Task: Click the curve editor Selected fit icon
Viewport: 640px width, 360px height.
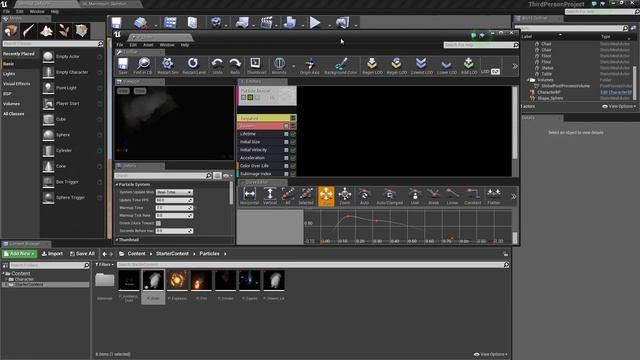Action: point(306,194)
